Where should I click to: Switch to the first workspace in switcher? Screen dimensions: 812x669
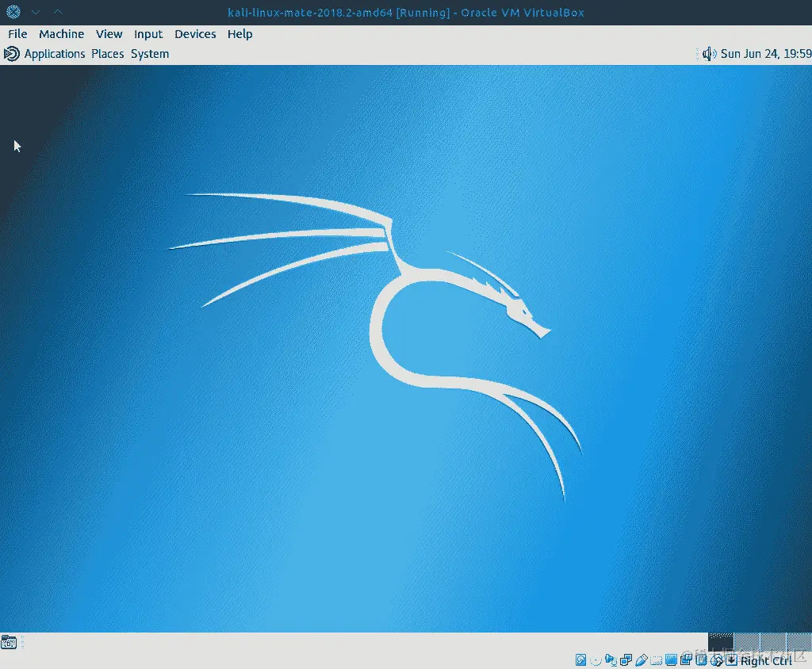point(721,642)
